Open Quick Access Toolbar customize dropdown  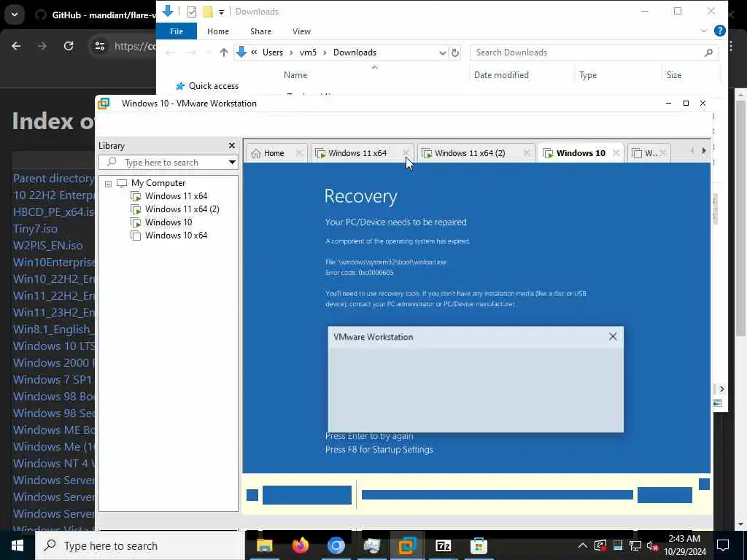(x=221, y=12)
